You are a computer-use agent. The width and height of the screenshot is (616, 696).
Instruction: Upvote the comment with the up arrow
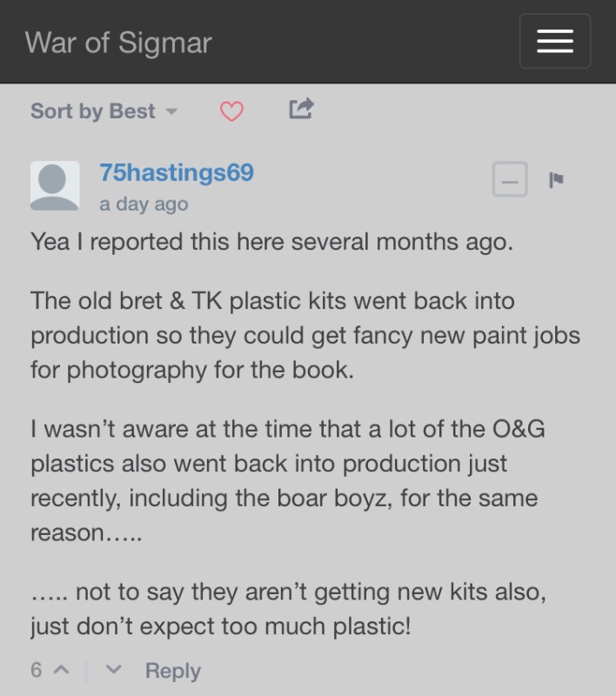[61, 669]
